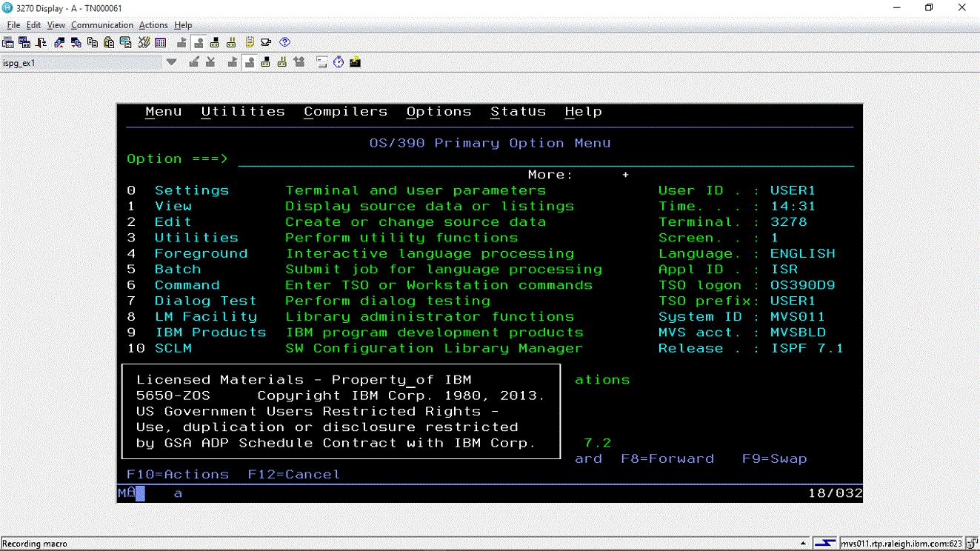Click the yellow notepad icon in the toolbar
This screenshot has height=551, width=980.
point(250,42)
